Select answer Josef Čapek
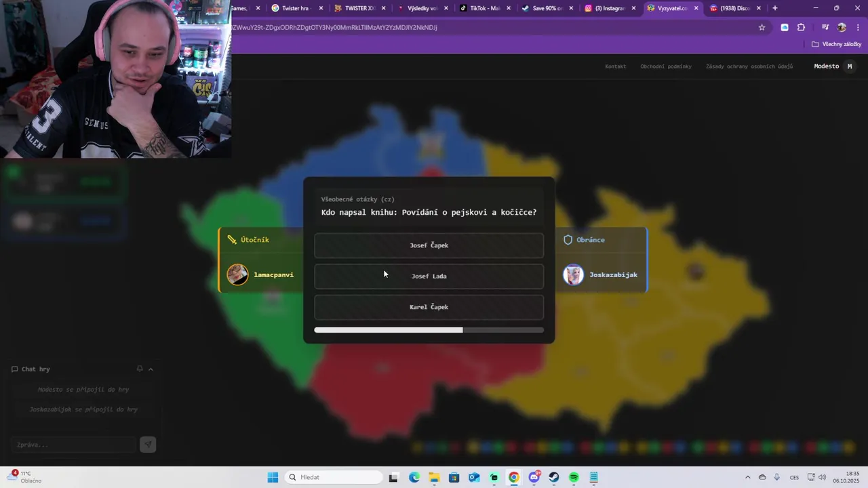Viewport: 868px width, 488px height. 429,245
